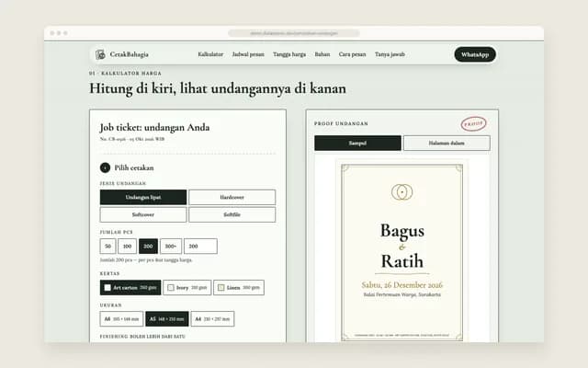The height and width of the screenshot is (368, 588).
Task: Navigate to Bahan section
Action: tap(322, 54)
